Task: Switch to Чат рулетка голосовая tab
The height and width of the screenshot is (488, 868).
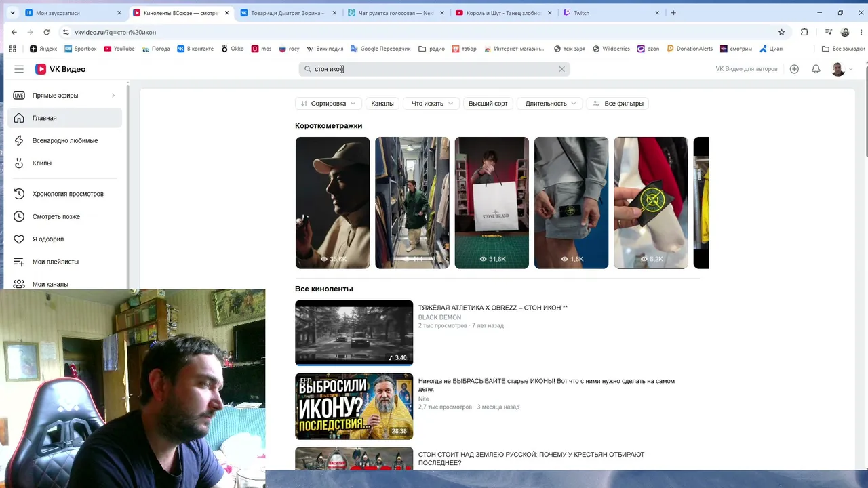Action: 396,13
